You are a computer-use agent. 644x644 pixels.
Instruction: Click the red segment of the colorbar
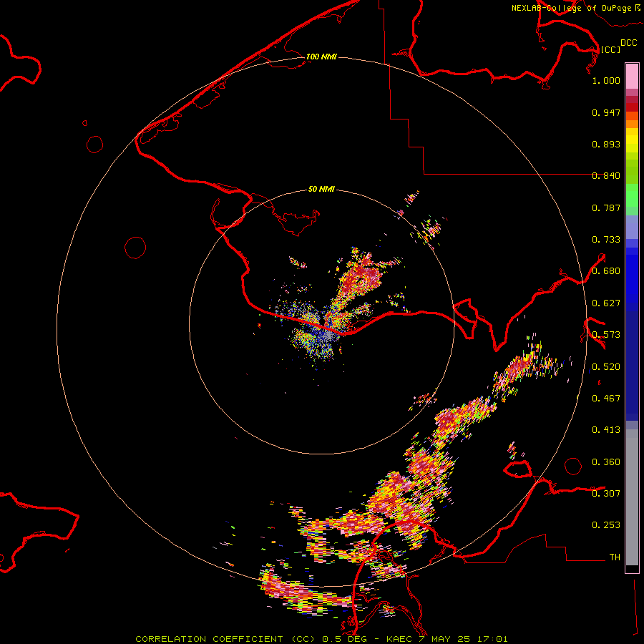tap(632, 107)
